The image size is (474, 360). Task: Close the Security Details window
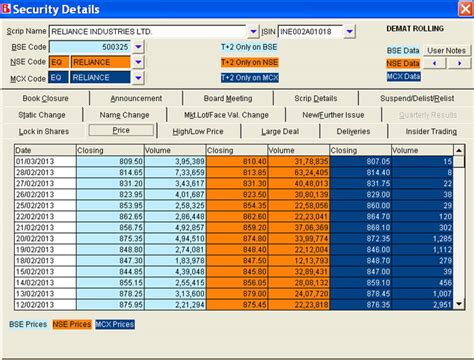(466, 9)
